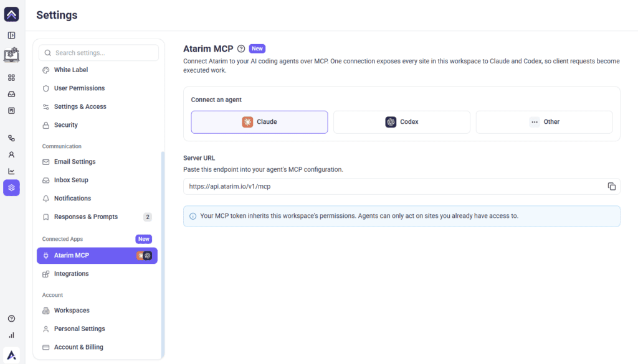Click the Codex logo icon
The width and height of the screenshot is (638, 364).
pos(391,122)
